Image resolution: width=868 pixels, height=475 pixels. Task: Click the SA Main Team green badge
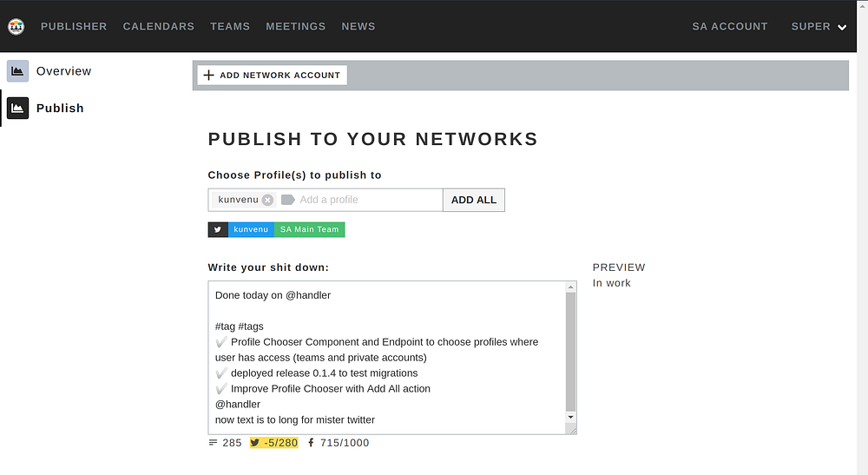click(x=309, y=230)
